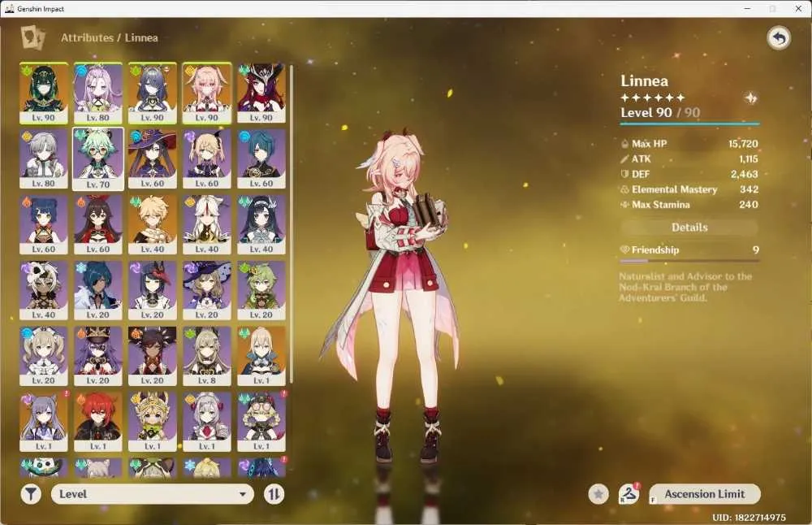812x525 pixels.
Task: Open the character archive cards icon
Action: [32, 38]
